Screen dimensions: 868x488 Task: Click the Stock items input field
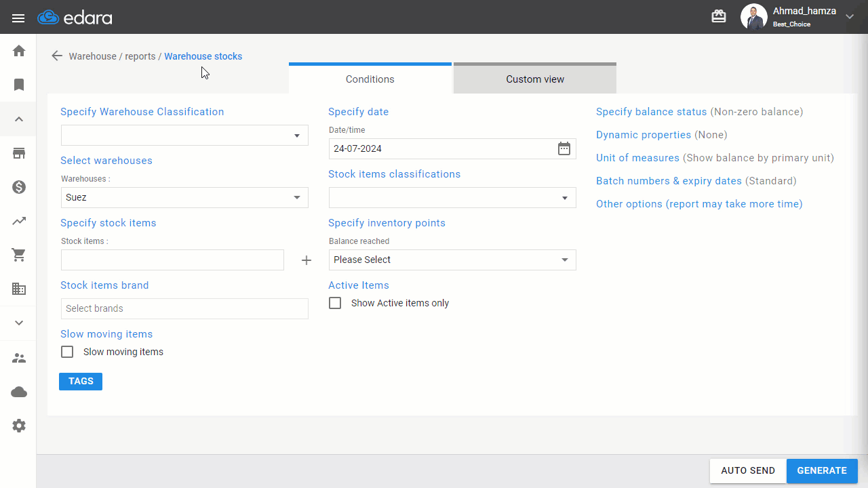(x=172, y=260)
